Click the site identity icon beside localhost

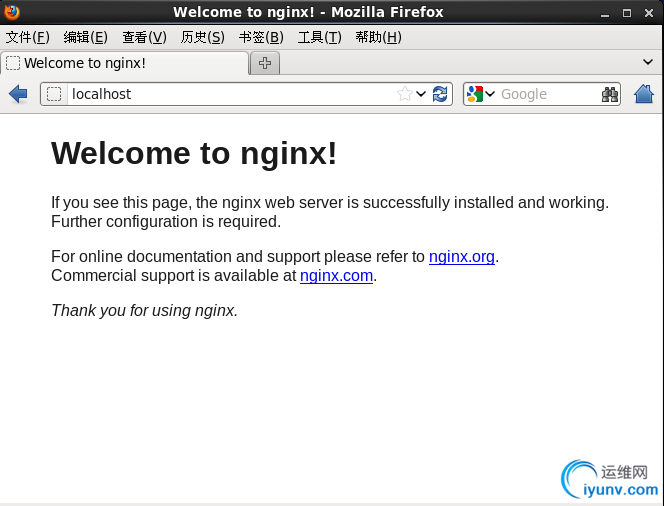pos(54,94)
